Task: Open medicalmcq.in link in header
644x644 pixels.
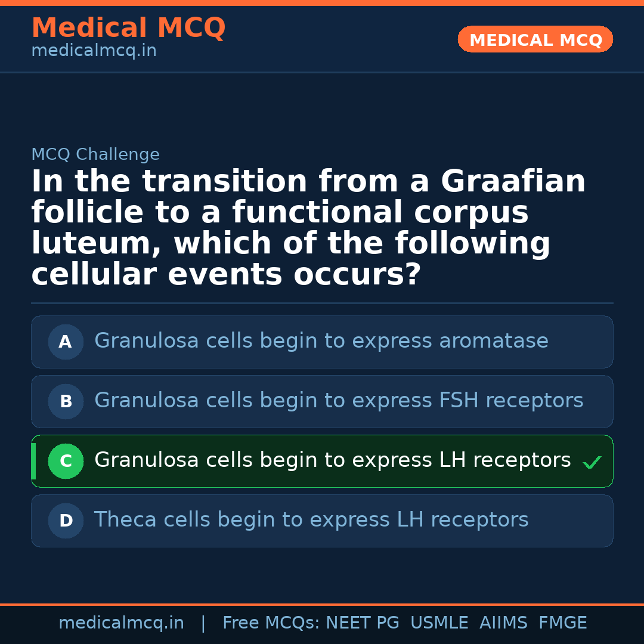Action: click(x=94, y=51)
